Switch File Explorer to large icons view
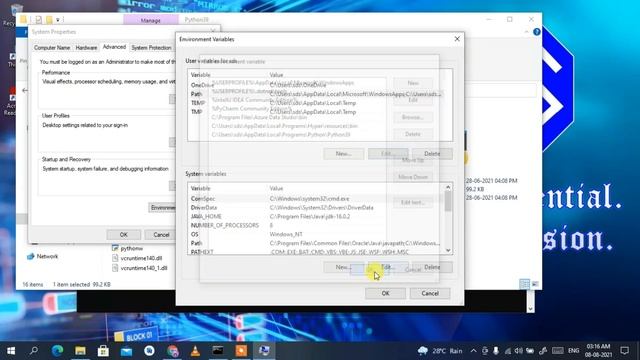 click(x=535, y=284)
